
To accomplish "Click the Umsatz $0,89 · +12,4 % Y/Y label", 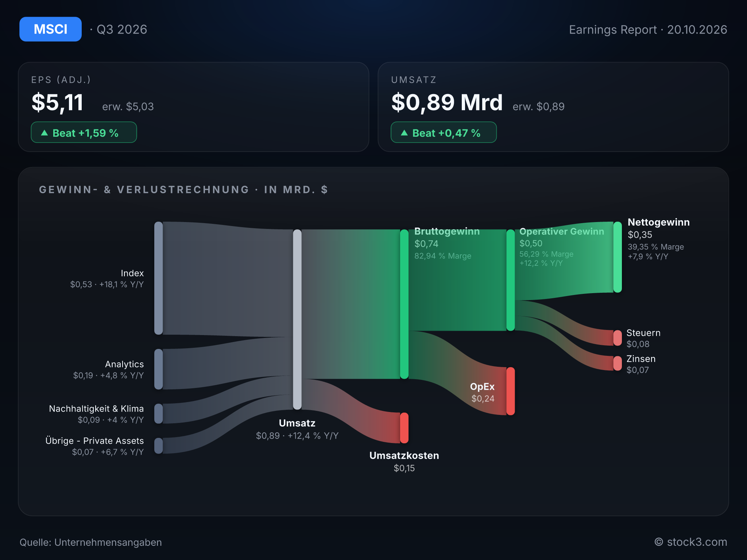I will click(x=297, y=429).
